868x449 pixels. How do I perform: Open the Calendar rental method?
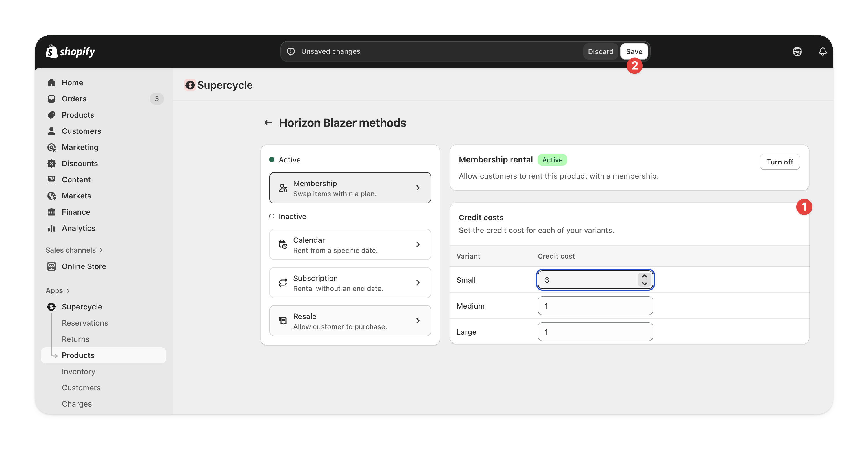[x=350, y=244]
